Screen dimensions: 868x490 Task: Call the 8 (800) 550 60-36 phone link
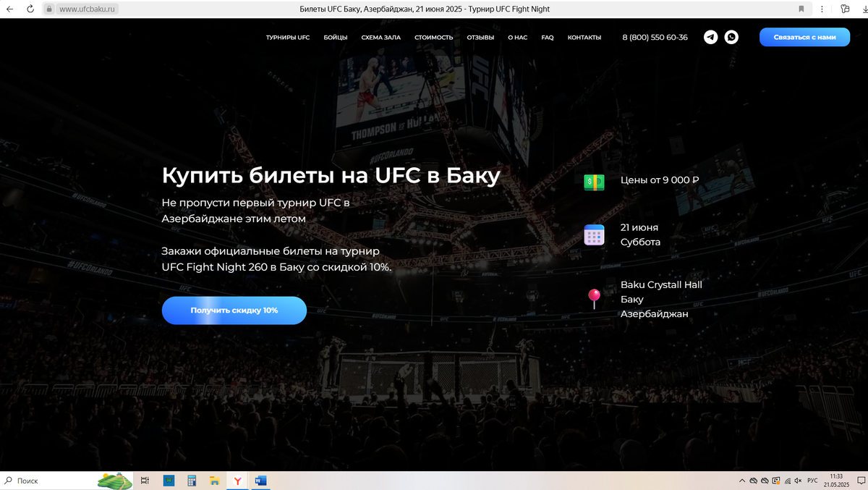pyautogui.click(x=655, y=38)
